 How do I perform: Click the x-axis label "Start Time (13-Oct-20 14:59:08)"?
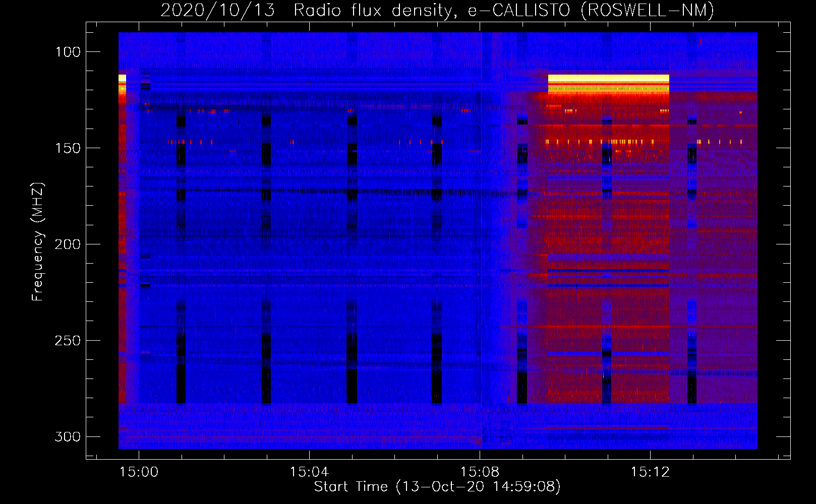pyautogui.click(x=437, y=487)
